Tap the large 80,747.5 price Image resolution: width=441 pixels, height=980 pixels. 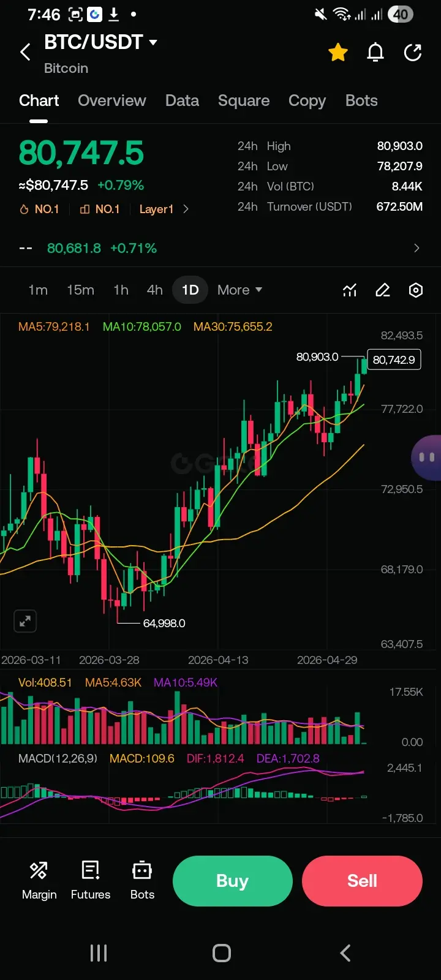[81, 153]
